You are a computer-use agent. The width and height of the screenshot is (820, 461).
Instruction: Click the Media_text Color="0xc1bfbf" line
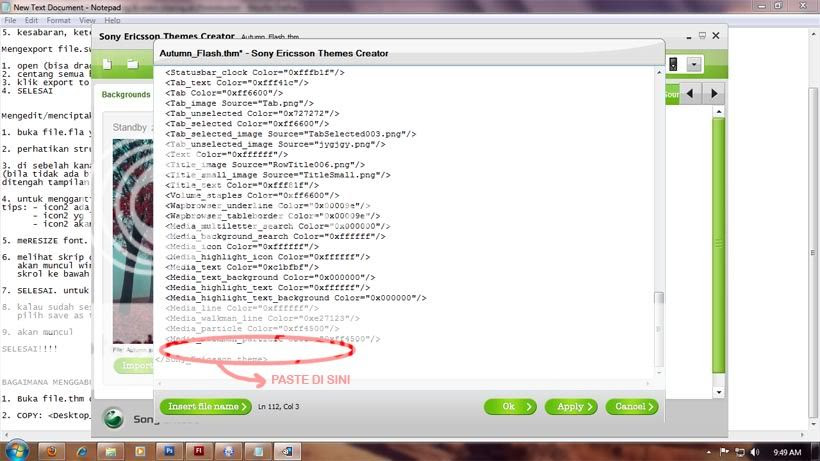click(x=242, y=267)
